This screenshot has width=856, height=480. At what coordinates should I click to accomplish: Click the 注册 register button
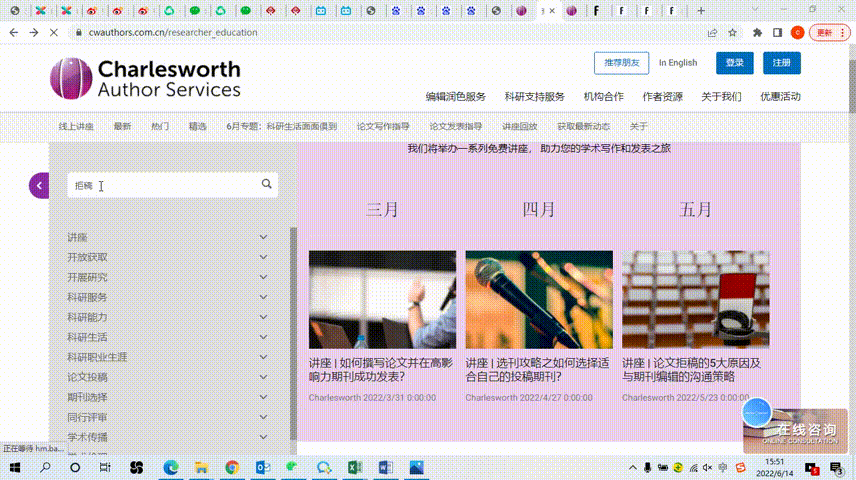coord(782,63)
